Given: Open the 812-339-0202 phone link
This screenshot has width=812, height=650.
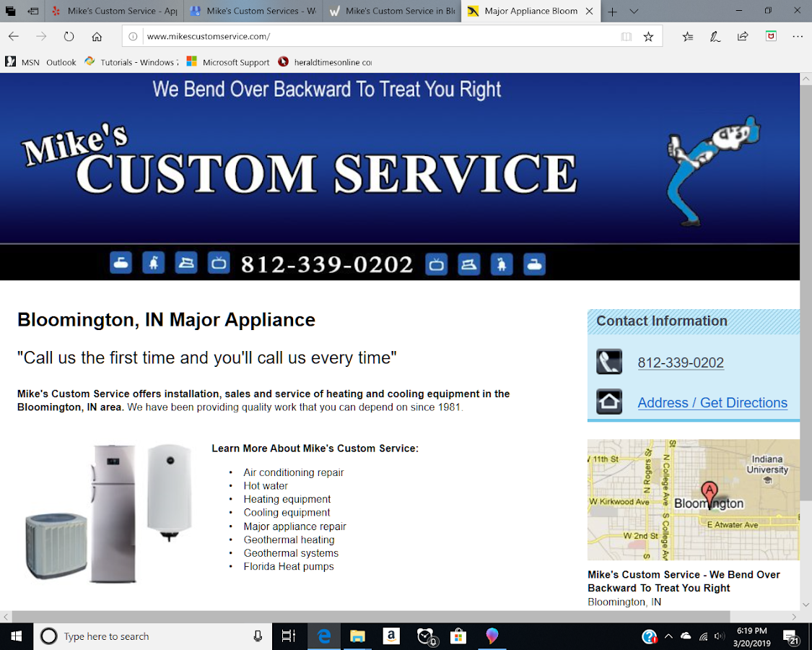Looking at the screenshot, I should 680,363.
